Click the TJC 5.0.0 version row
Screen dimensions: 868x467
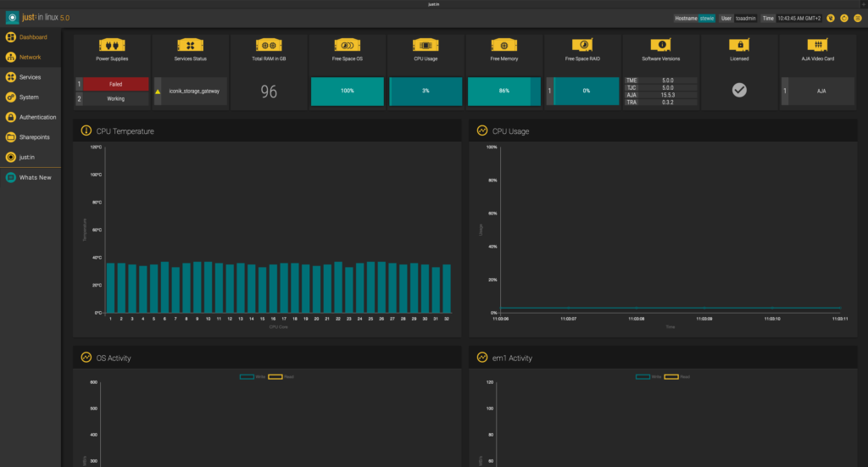pyautogui.click(x=661, y=87)
